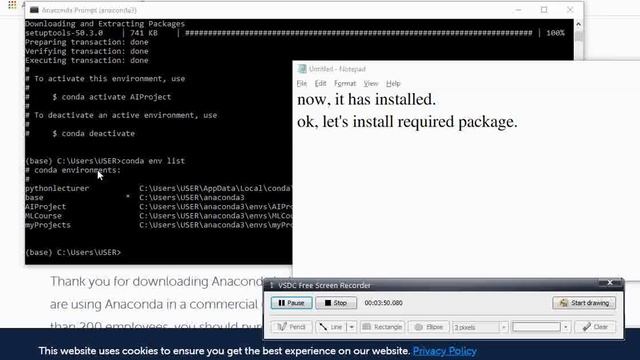This screenshot has height=360, width=640.
Task: Open the drawing color dropdown arrow
Action: 566,327
